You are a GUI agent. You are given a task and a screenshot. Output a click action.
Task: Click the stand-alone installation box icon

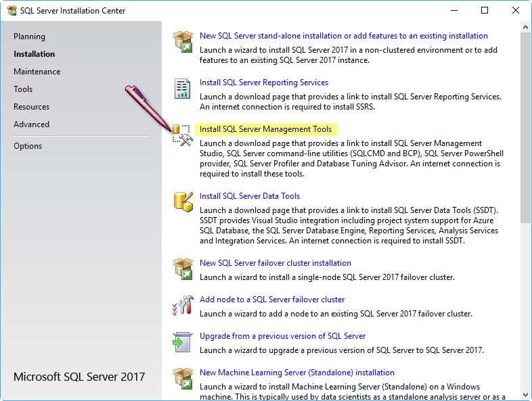tap(183, 42)
